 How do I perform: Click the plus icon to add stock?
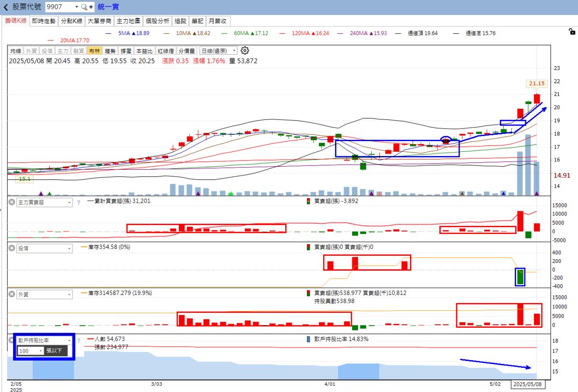[91, 7]
